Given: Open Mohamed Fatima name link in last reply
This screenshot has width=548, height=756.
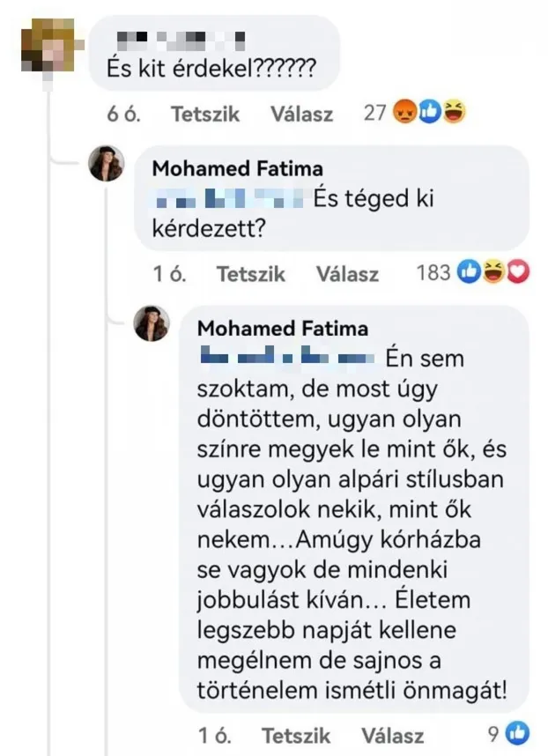Looking at the screenshot, I should (x=282, y=328).
